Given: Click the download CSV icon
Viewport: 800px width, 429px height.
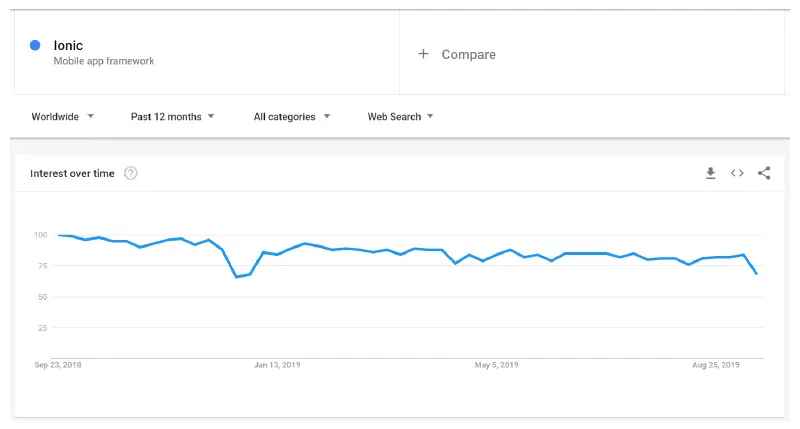Looking at the screenshot, I should 710,173.
